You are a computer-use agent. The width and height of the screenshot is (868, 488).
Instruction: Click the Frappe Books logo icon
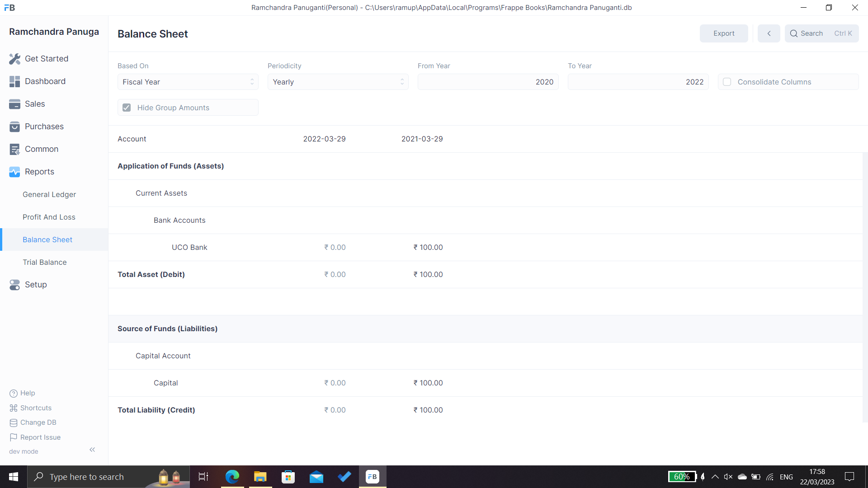(x=9, y=7)
